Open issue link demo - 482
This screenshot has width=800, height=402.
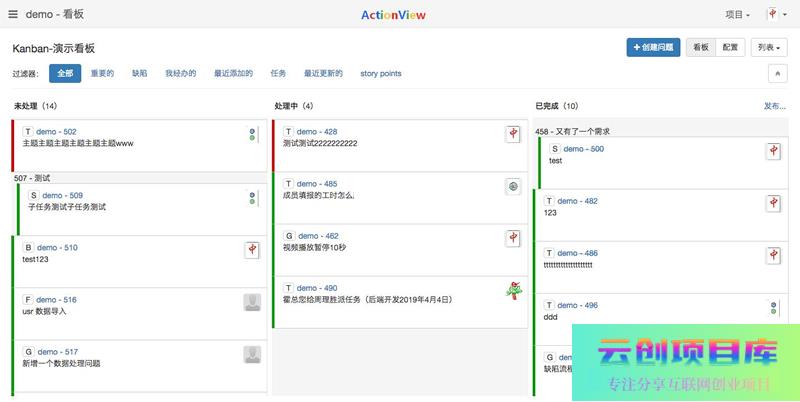tap(577, 201)
